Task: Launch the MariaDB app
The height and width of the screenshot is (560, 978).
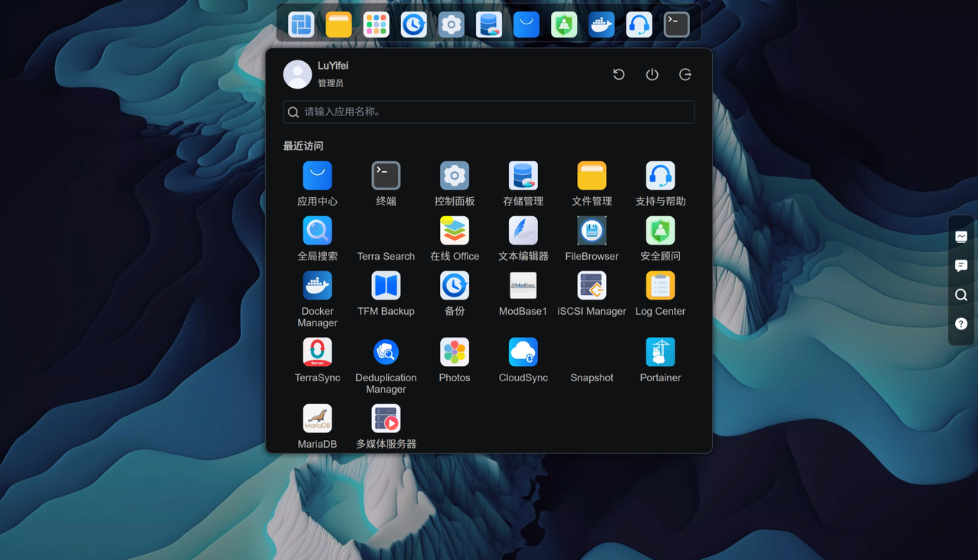Action: tap(317, 419)
